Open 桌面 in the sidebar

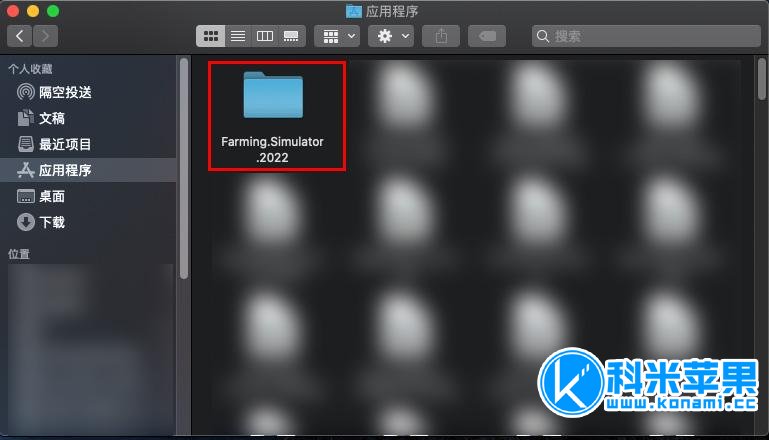(x=88, y=196)
